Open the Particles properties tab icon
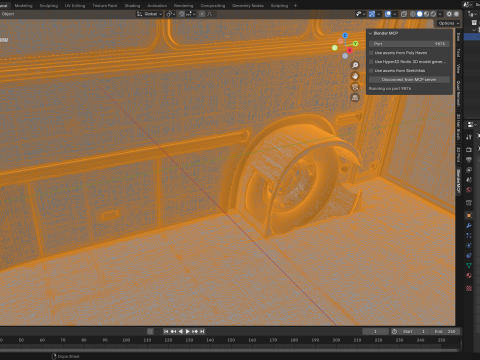Screen dimensions: 480x360 469,236
